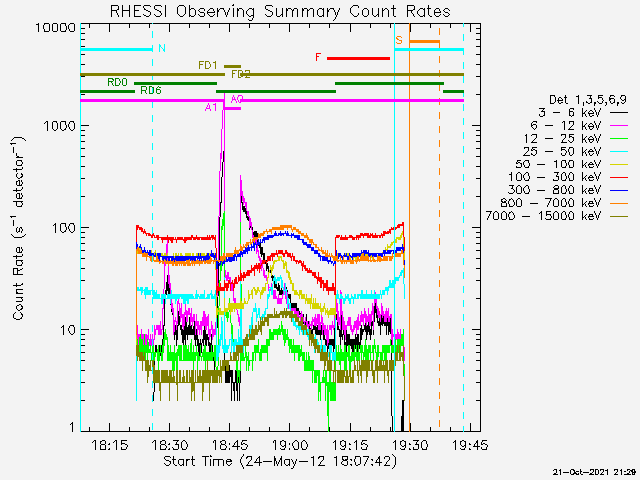640x480 pixels.
Task: Select the '300 - 800 keV' legend entry
Action: pos(568,190)
